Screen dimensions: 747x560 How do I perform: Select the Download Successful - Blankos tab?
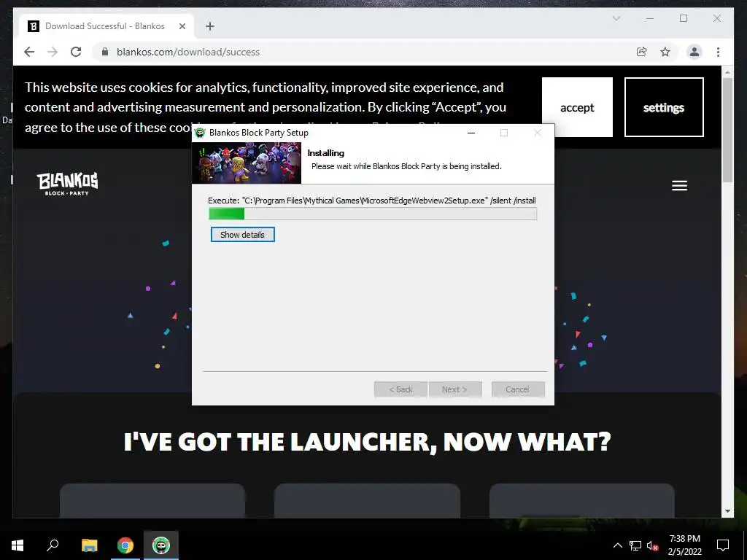[x=107, y=26]
